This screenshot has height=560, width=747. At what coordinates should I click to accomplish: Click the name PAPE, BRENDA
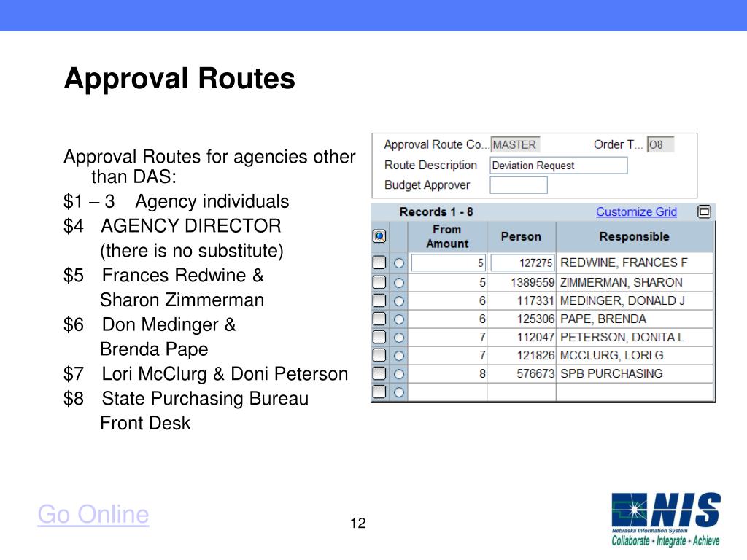(603, 319)
